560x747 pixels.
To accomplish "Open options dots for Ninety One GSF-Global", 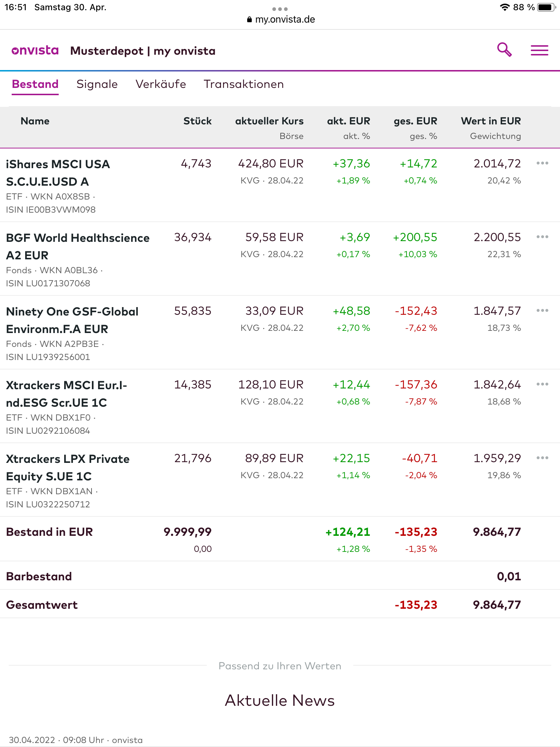I will [x=542, y=311].
